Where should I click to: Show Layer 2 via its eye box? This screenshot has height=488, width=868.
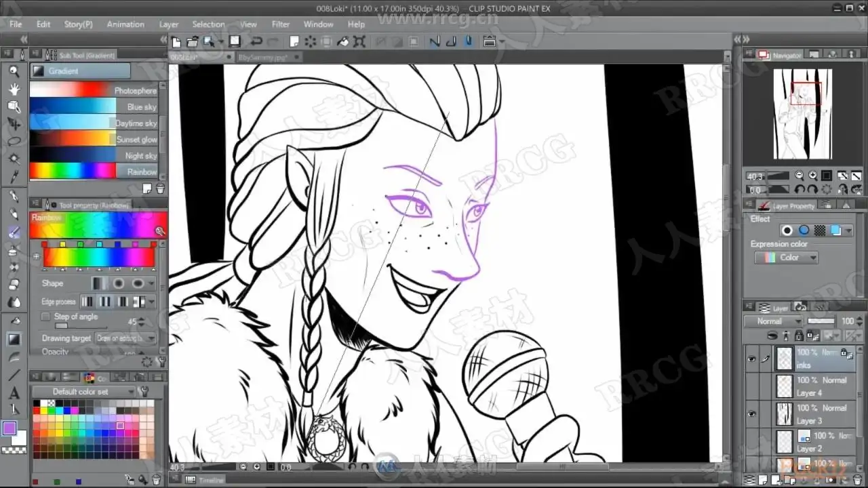click(751, 442)
